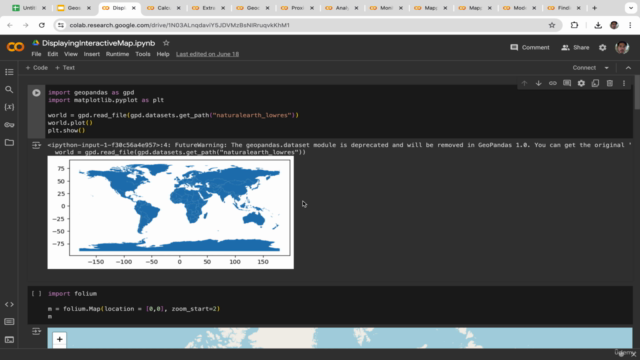Move cell up with arrow icon
The image size is (640, 360).
click(524, 83)
